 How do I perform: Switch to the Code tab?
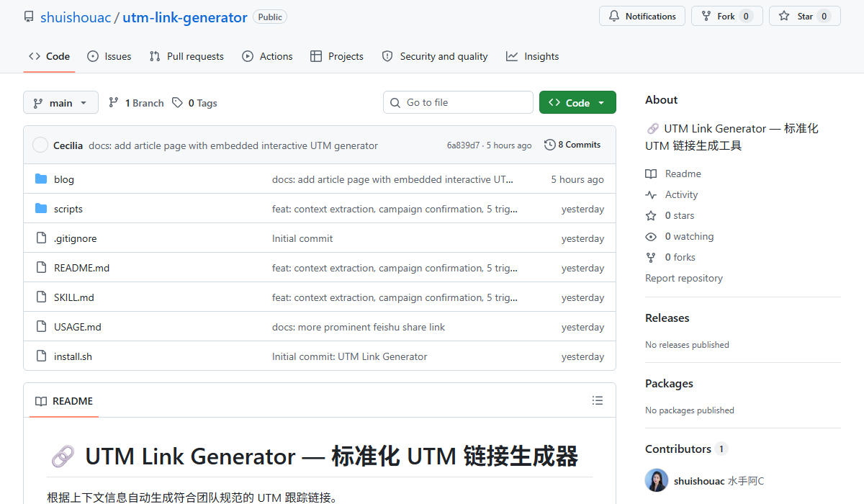(x=49, y=56)
